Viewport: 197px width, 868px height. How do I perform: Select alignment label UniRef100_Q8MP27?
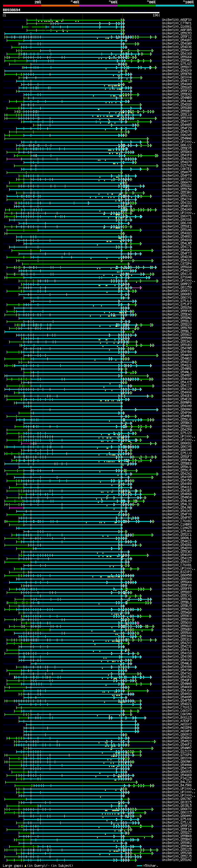(177, 284)
